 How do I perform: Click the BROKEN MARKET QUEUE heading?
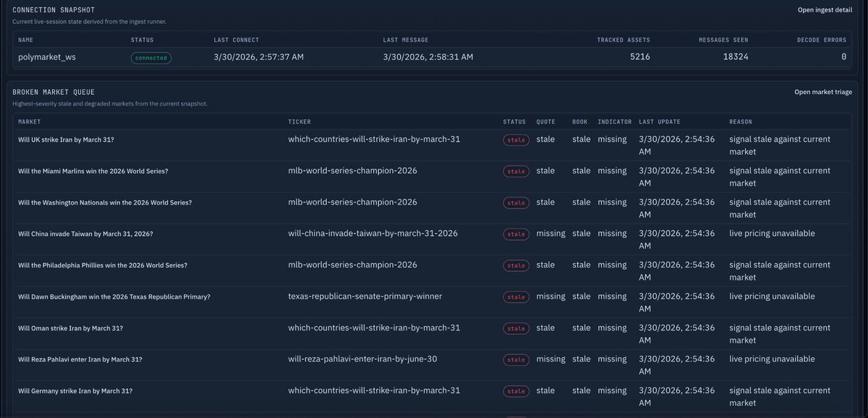pos(54,93)
